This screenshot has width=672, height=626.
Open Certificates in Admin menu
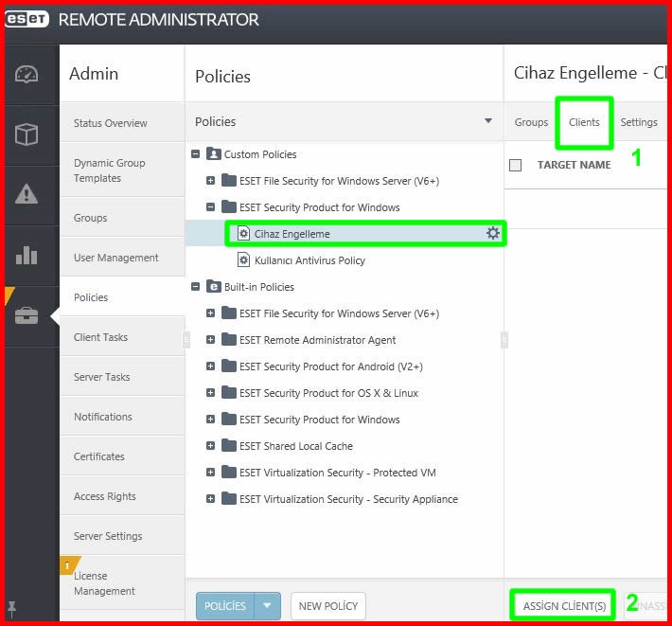click(123, 456)
